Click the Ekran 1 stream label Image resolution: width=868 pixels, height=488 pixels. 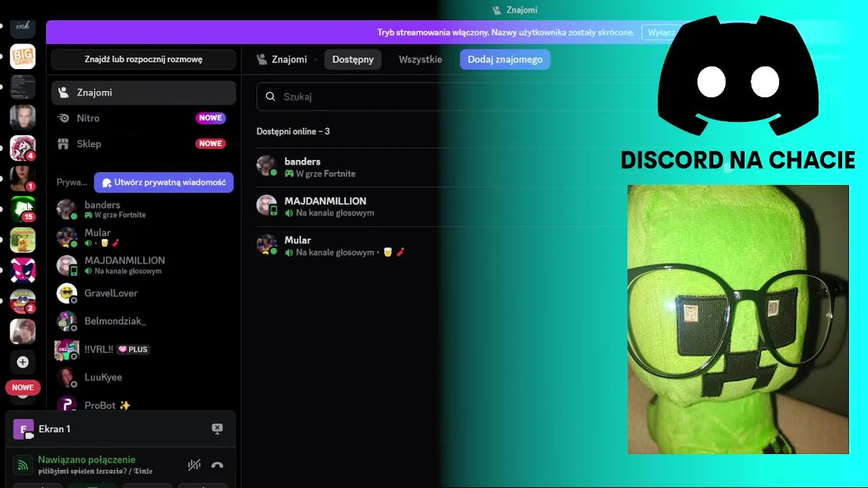pyautogui.click(x=54, y=429)
